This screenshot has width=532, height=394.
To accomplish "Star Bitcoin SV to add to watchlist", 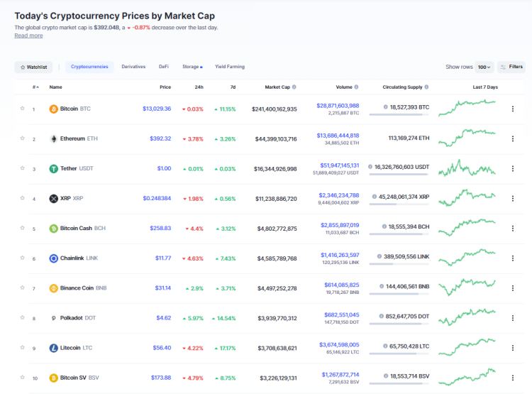I will (23, 378).
